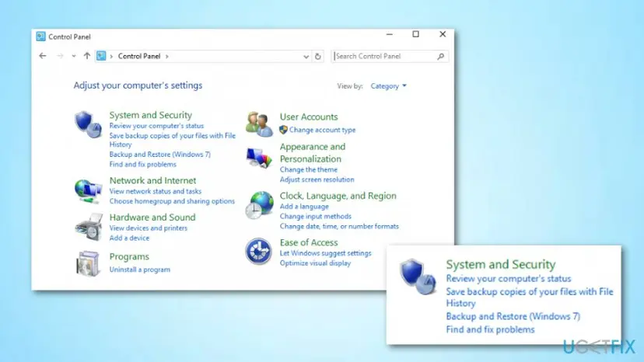Expand the chevron after Control Panel breadcrumb
Viewport: 644px width, 362px height.
[167, 56]
